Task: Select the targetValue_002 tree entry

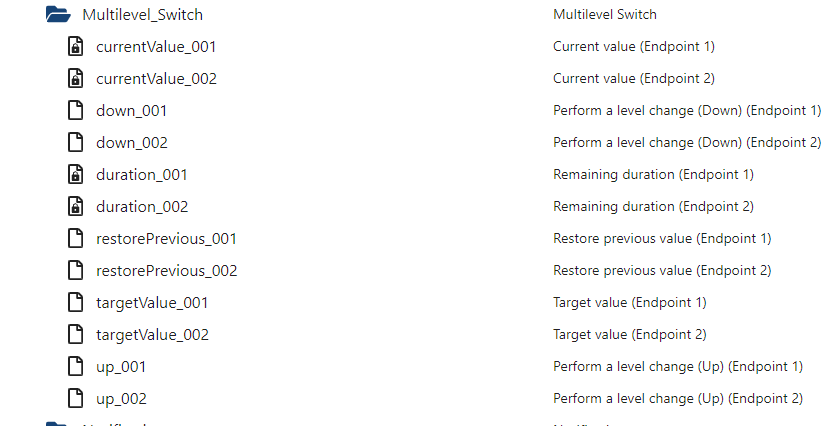Action: tap(152, 334)
